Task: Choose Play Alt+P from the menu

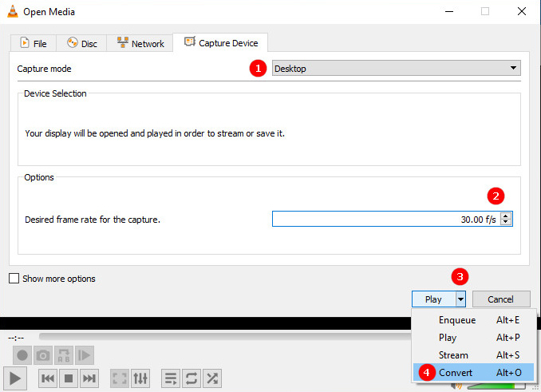Action: [x=473, y=338]
